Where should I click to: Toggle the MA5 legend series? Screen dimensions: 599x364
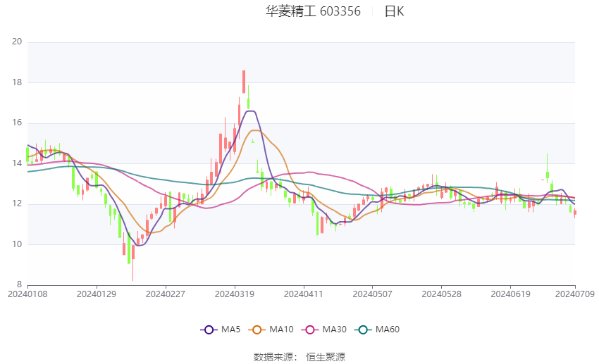pyautogui.click(x=221, y=330)
